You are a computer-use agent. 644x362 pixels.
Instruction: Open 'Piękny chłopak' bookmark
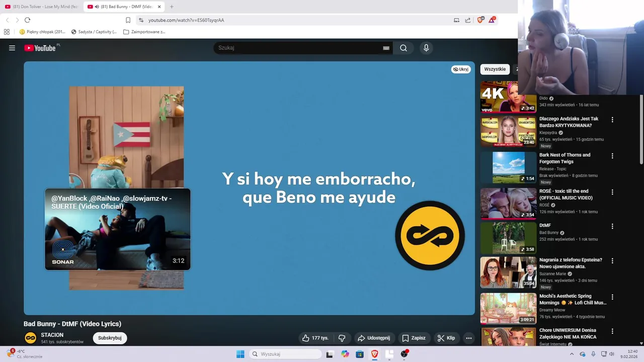click(x=42, y=32)
